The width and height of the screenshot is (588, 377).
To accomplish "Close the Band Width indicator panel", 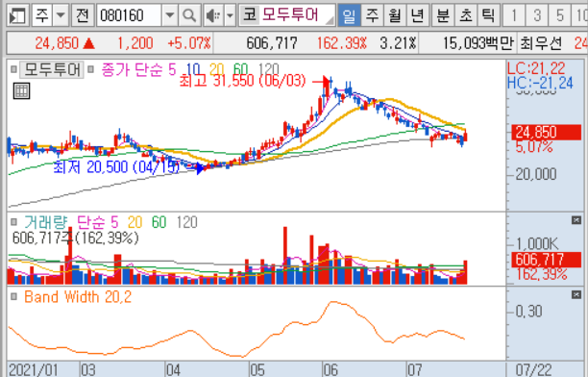I will (576, 294).
